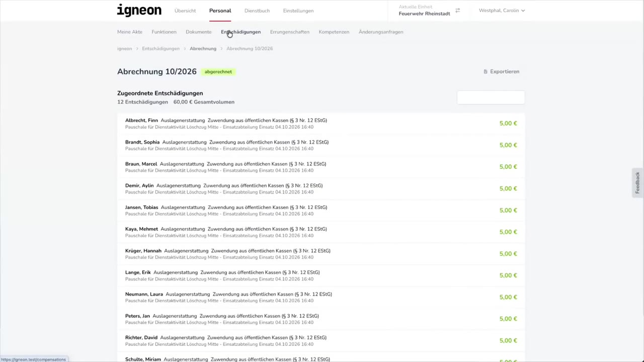Select the Neumann, Laura entry
644x362 pixels.
(321, 297)
